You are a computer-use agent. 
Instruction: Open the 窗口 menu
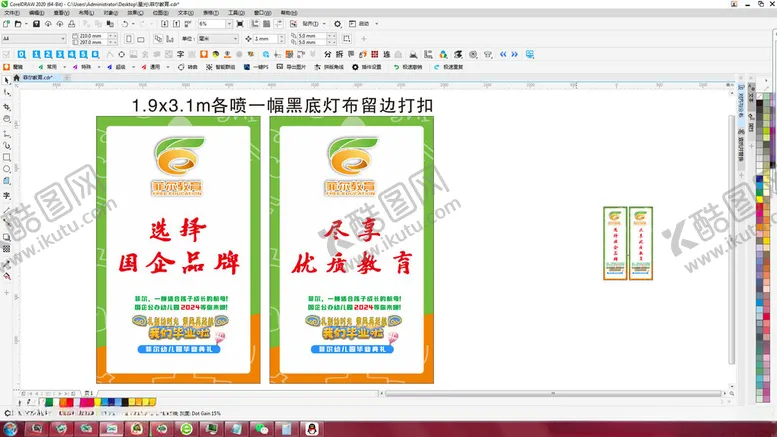click(x=263, y=12)
